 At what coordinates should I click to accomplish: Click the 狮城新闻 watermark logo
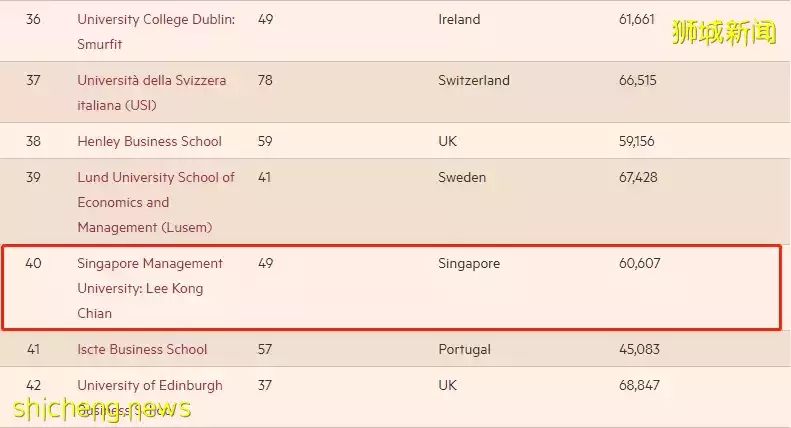click(x=724, y=33)
